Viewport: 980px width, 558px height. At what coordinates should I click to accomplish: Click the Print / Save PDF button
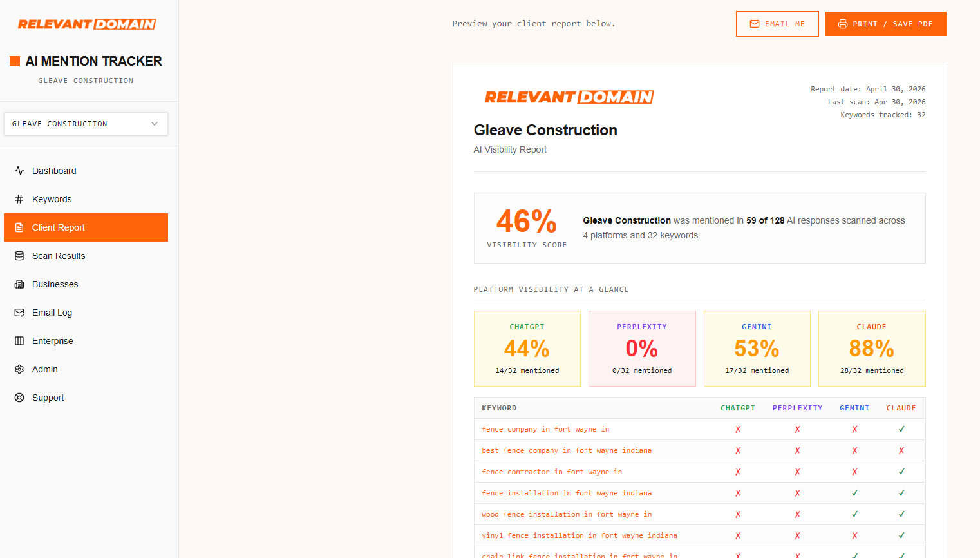(885, 24)
